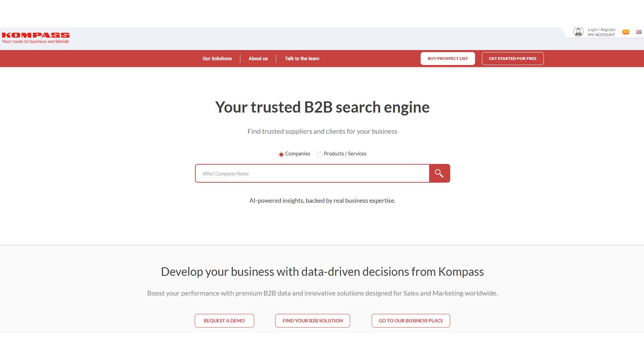Viewport: 644px width, 362px height.
Task: Click Go To Our Business Place button
Action: click(411, 321)
